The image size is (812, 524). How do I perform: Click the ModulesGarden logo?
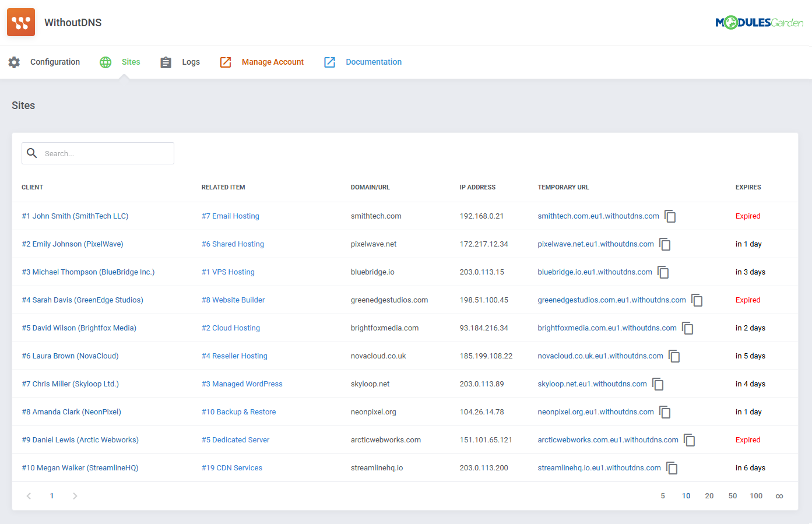click(x=759, y=22)
